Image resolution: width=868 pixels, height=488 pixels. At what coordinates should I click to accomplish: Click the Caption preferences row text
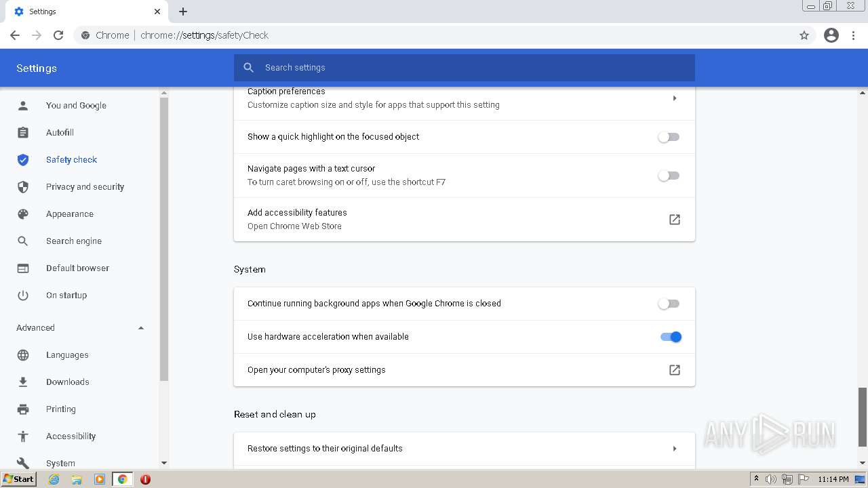(286, 91)
